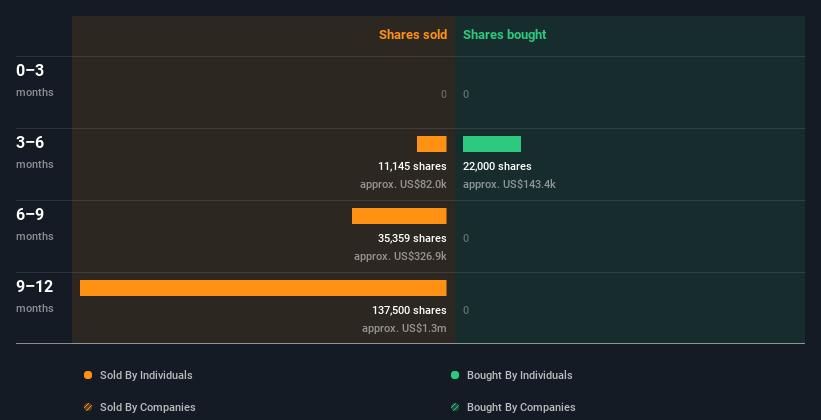The width and height of the screenshot is (821, 420).
Task: Click the 3–6 months green bought bar
Action: [492, 144]
